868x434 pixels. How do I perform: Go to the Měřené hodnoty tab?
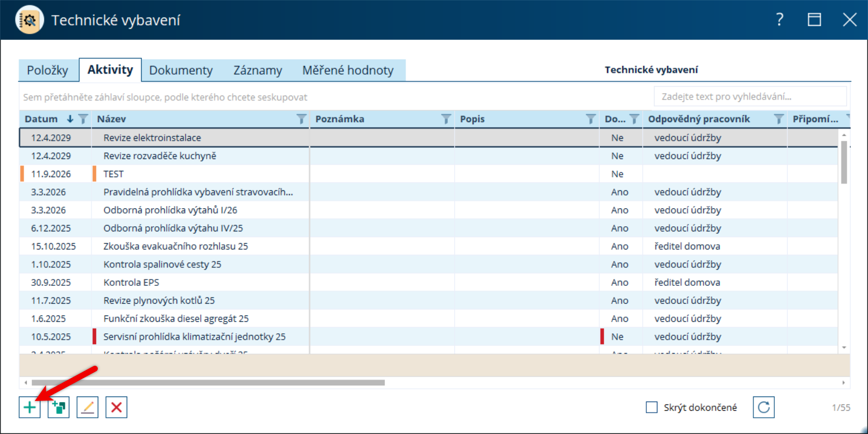(x=348, y=71)
